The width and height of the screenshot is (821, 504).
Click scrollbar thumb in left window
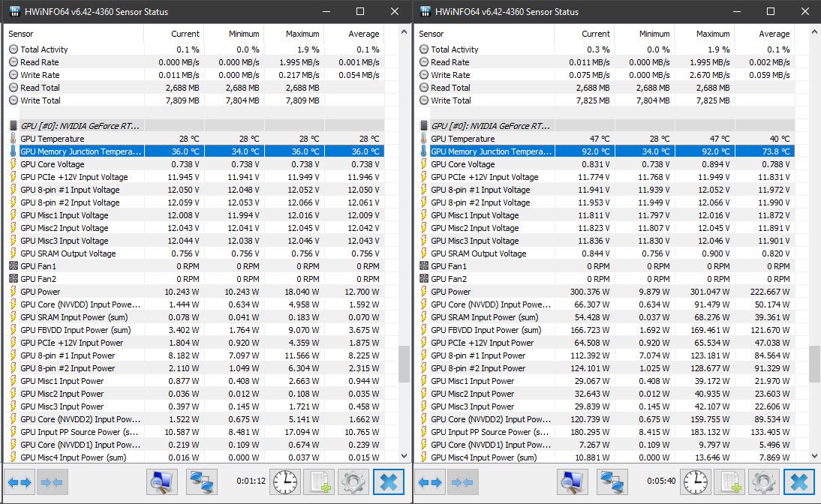click(x=404, y=364)
